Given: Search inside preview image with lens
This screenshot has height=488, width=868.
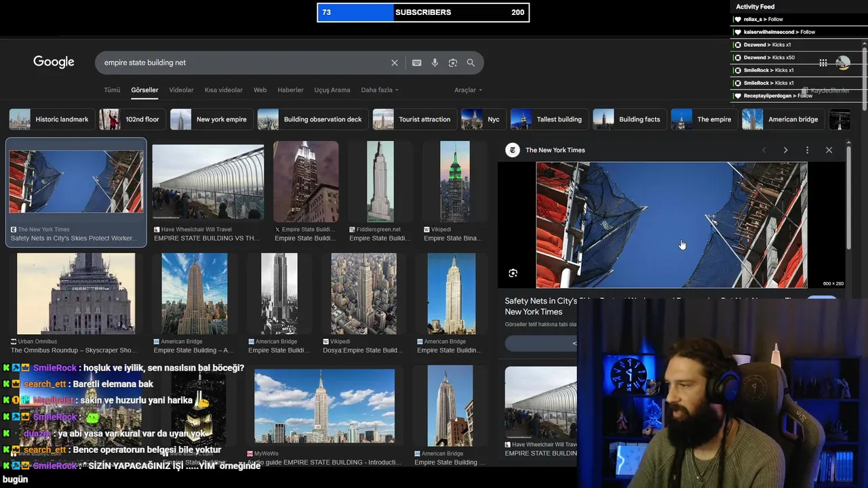Looking at the screenshot, I should pos(513,273).
